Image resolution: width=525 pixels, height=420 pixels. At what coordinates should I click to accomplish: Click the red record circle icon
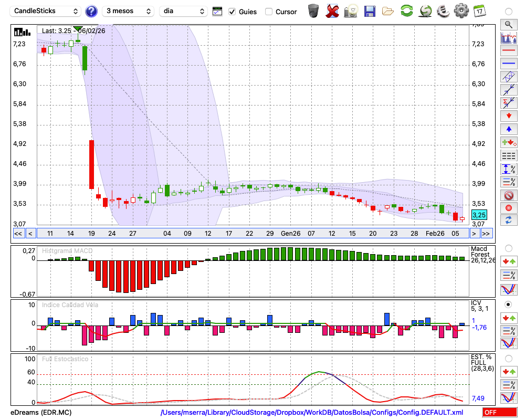click(x=509, y=208)
